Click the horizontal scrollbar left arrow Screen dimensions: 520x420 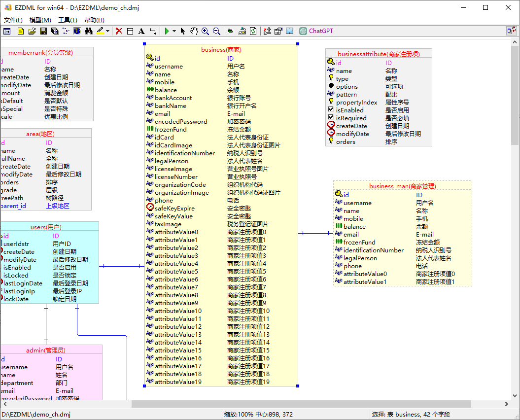click(4, 404)
